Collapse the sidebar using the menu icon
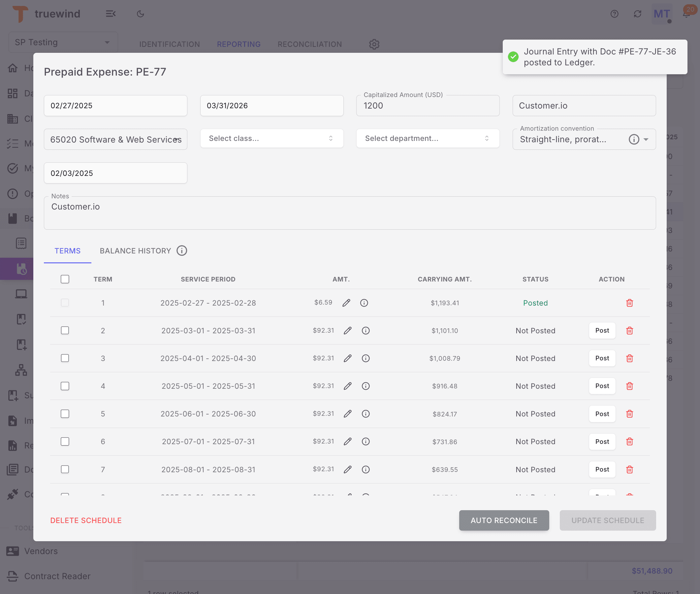Image resolution: width=700 pixels, height=594 pixels. [x=111, y=14]
